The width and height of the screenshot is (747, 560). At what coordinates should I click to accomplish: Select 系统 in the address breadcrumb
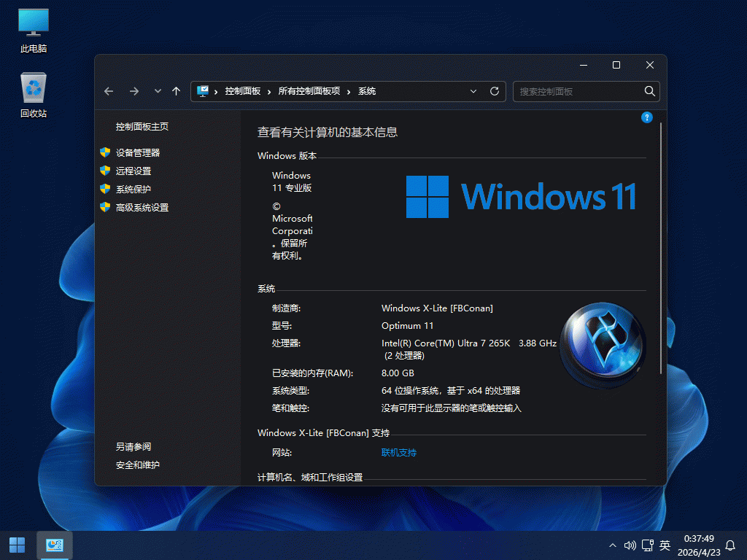(x=367, y=91)
